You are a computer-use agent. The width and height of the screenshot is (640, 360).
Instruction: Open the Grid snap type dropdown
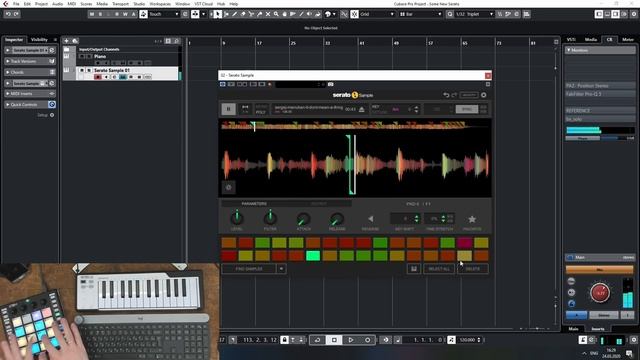(x=377, y=14)
